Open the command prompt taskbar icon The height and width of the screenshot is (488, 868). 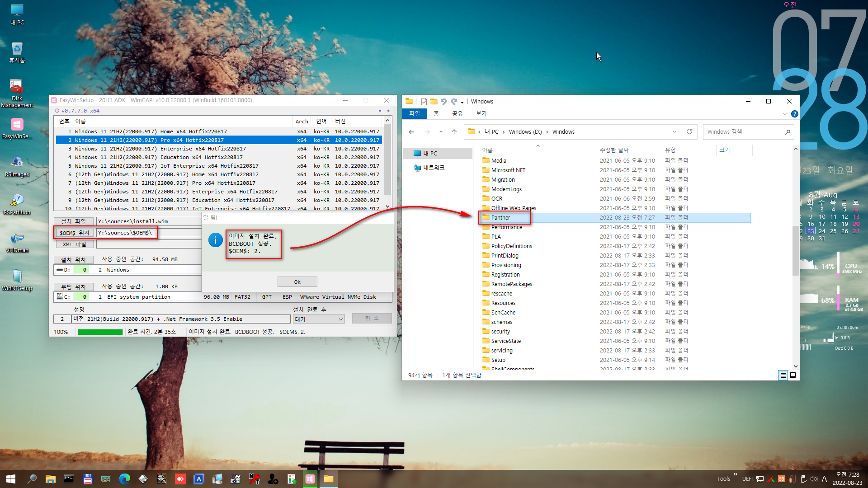point(69,479)
